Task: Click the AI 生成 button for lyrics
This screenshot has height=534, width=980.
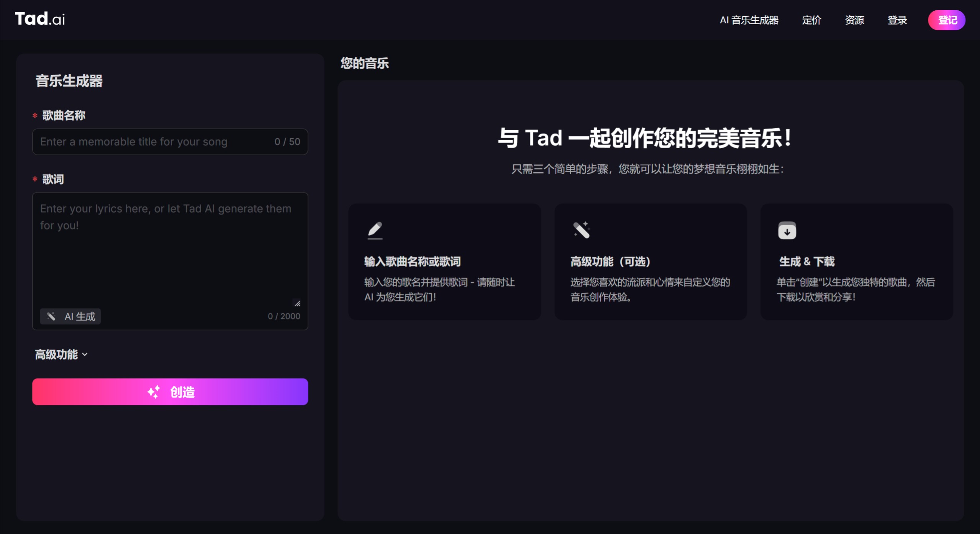Action: [70, 316]
